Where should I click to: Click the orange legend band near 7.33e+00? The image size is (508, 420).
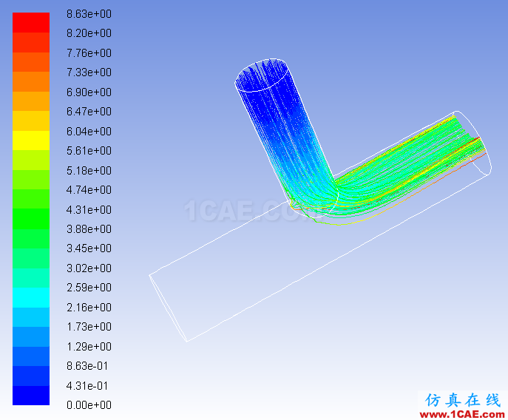tap(31, 81)
